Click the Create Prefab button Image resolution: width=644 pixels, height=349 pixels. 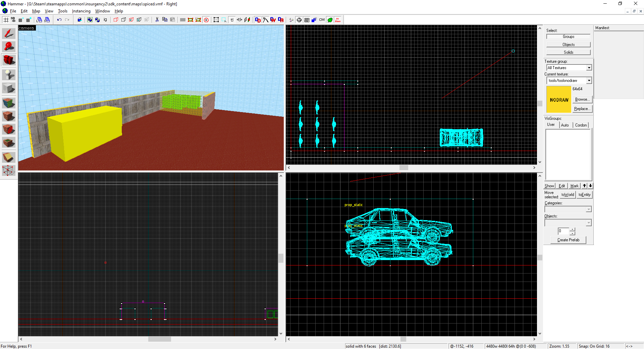568,240
